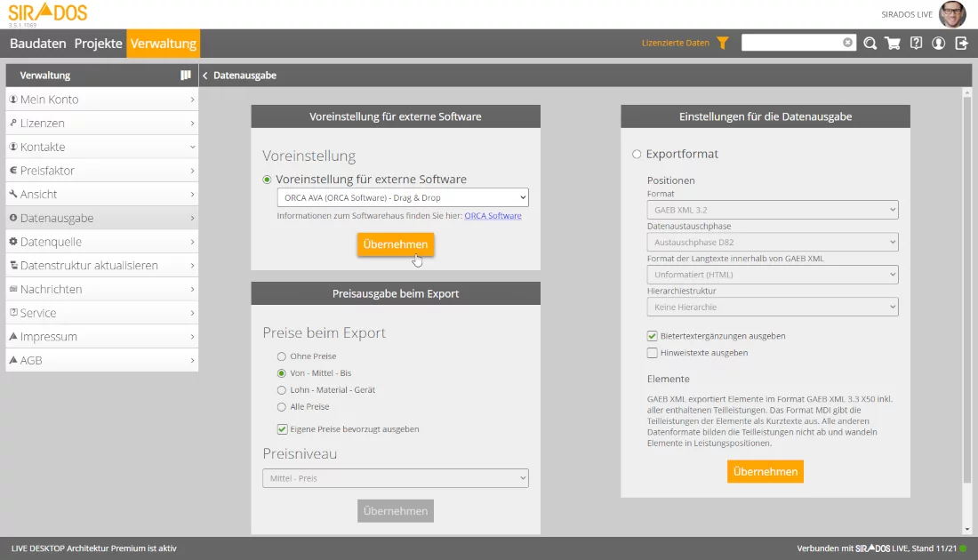Image resolution: width=978 pixels, height=560 pixels.
Task: Click the magnifying glass search icon
Action: pos(870,43)
